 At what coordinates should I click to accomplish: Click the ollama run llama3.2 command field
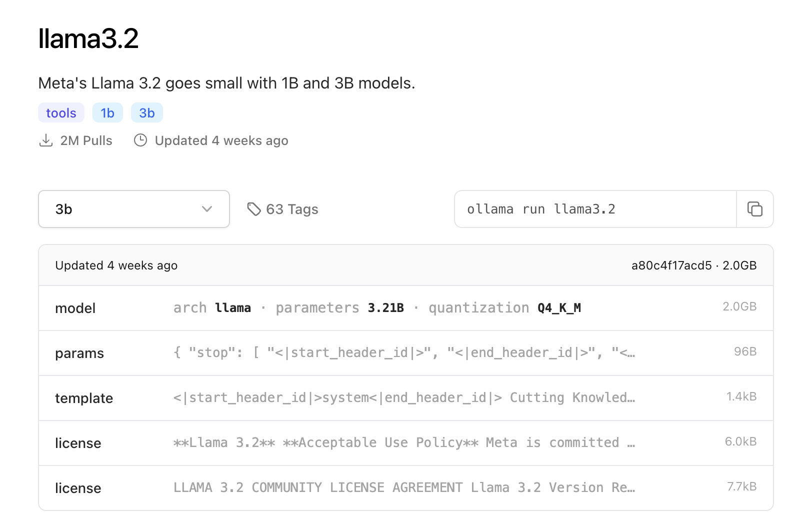coord(595,209)
